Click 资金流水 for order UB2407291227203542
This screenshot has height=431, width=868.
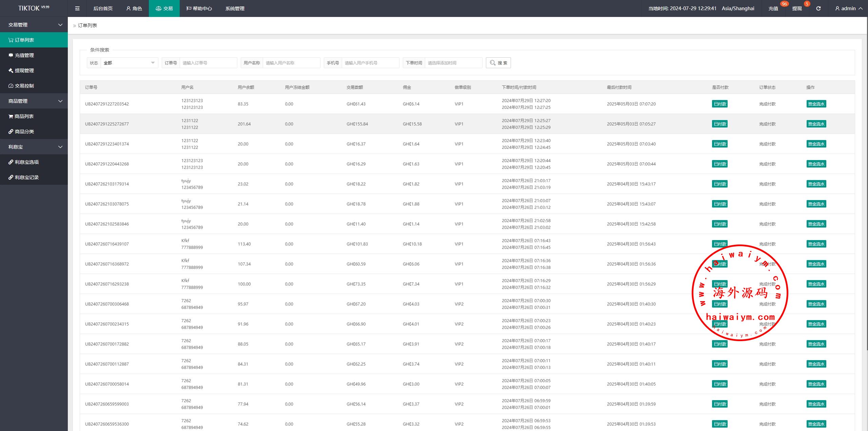[816, 104]
